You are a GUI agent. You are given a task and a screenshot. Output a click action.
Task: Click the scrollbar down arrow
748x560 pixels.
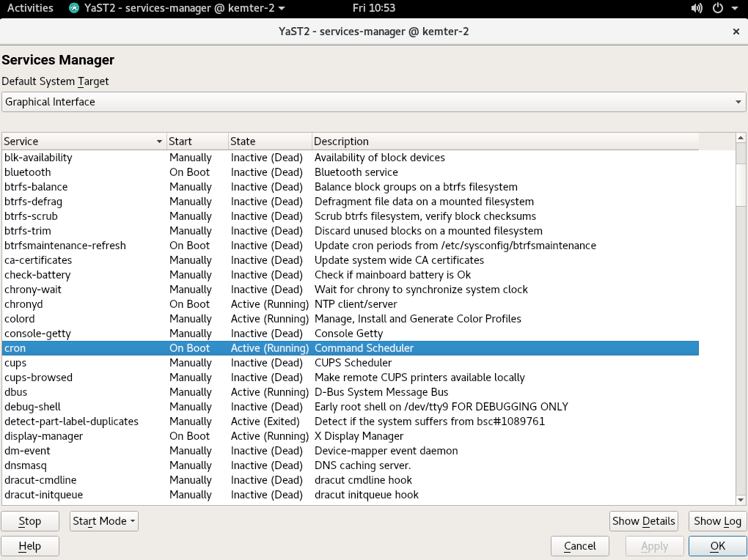click(741, 499)
